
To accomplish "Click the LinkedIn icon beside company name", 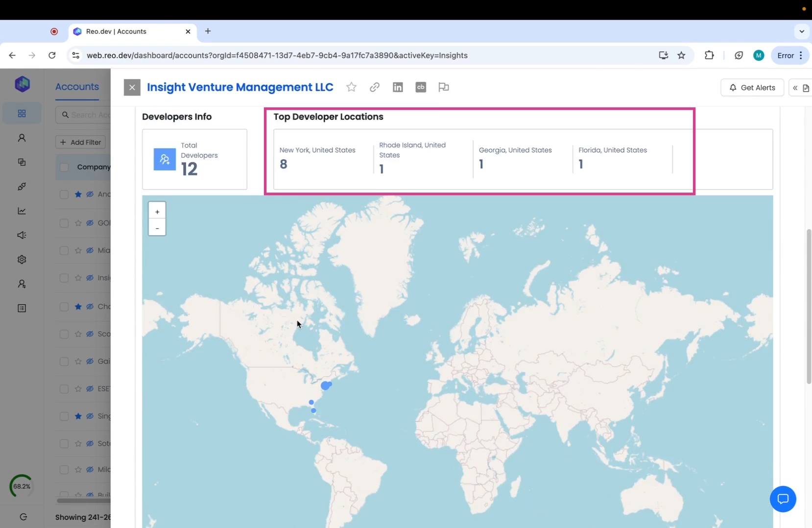I will coord(397,87).
